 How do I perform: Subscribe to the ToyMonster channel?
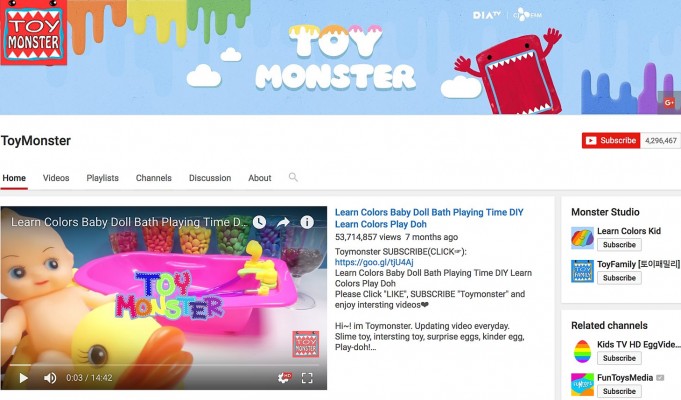click(x=611, y=140)
